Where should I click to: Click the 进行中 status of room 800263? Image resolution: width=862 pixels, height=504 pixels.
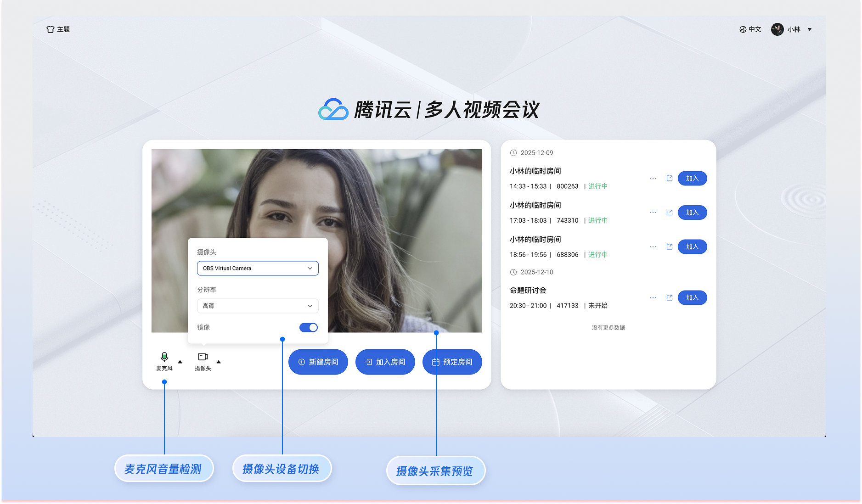click(598, 186)
